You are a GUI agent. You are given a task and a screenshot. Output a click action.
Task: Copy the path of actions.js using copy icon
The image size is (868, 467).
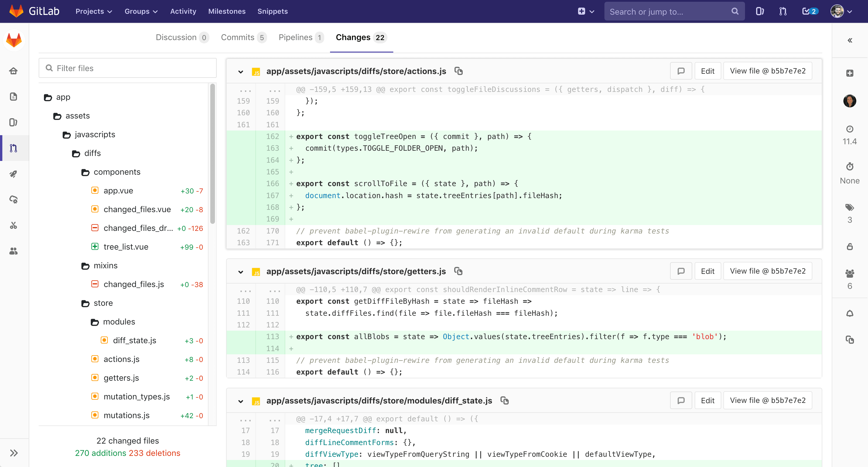pyautogui.click(x=459, y=71)
